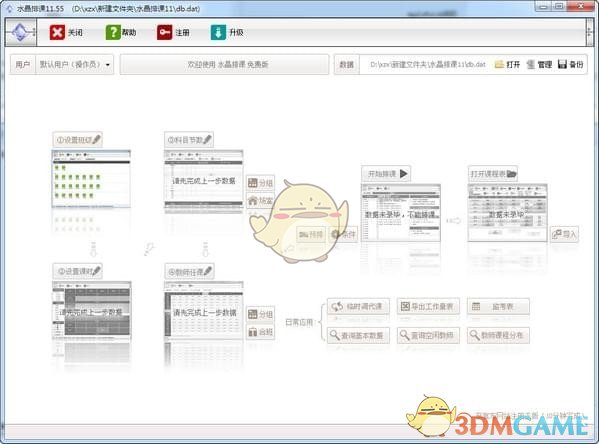The width and height of the screenshot is (599, 444).
Task: Click the 导入 import button
Action: (564, 234)
